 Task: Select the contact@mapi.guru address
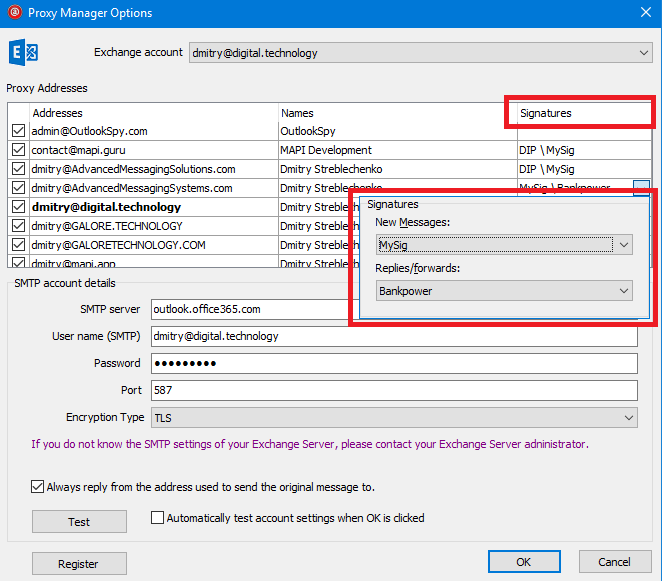tap(79, 150)
